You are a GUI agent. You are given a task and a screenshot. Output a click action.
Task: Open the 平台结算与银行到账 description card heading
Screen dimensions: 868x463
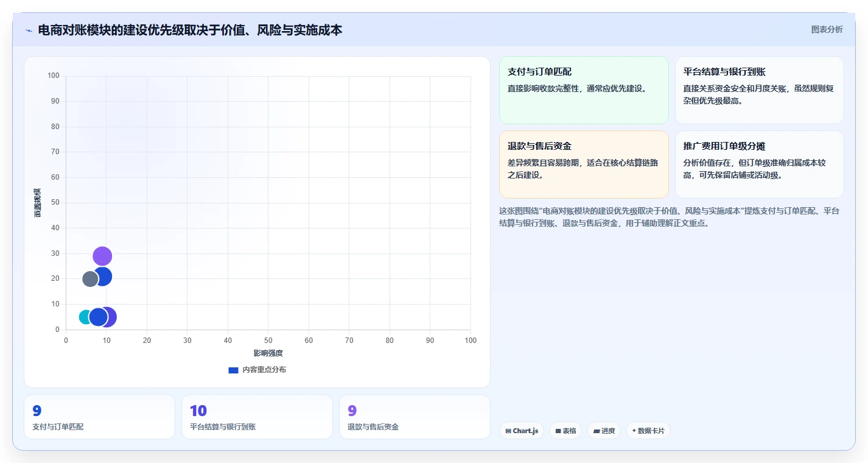coord(724,72)
